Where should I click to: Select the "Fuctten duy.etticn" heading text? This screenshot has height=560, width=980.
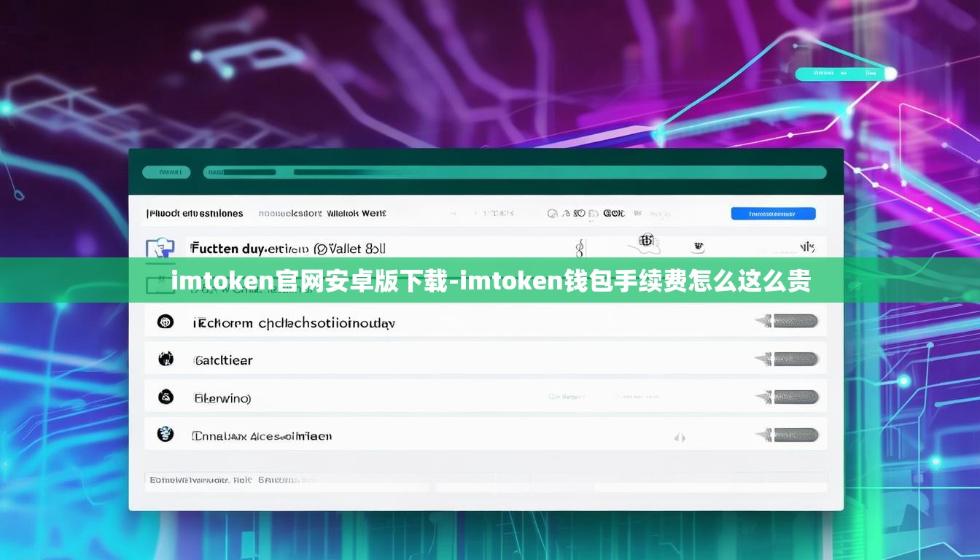[x=250, y=249]
